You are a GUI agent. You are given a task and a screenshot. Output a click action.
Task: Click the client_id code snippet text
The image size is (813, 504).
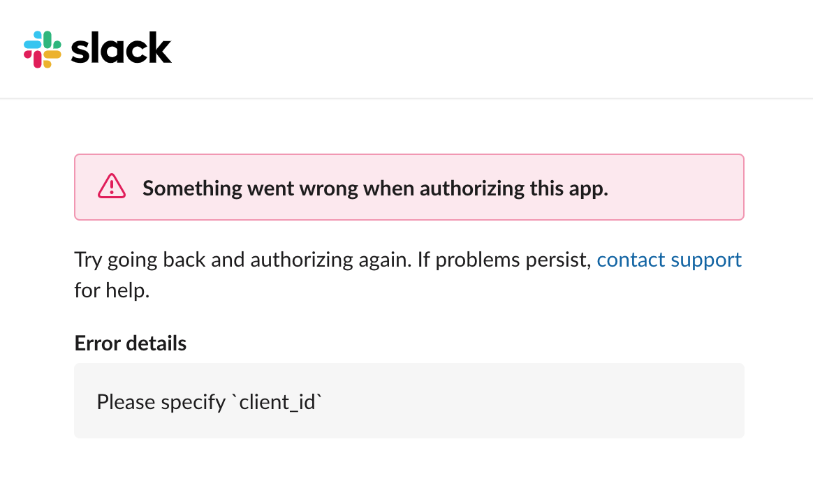click(278, 401)
